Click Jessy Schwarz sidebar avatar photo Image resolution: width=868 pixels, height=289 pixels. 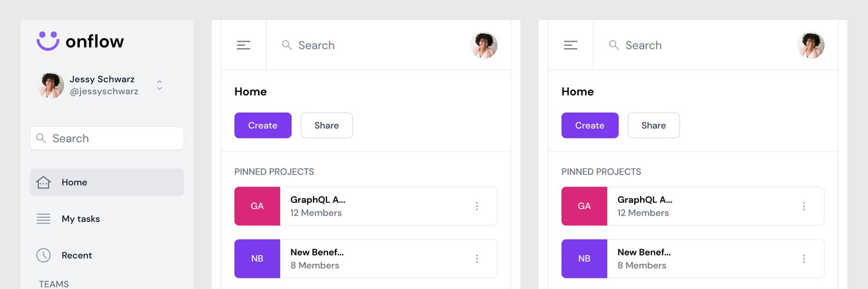pos(50,86)
